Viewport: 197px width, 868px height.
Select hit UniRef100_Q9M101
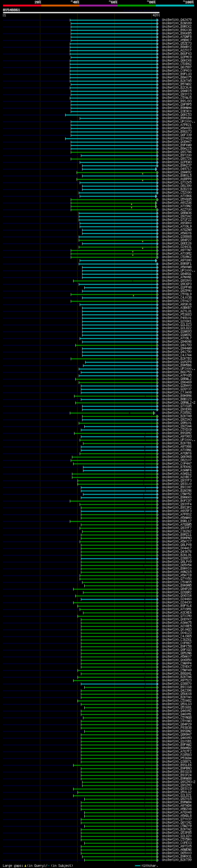(176, 423)
